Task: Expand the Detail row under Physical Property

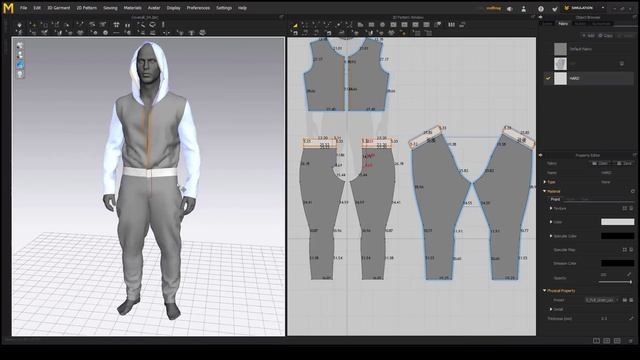Action: pos(551,309)
